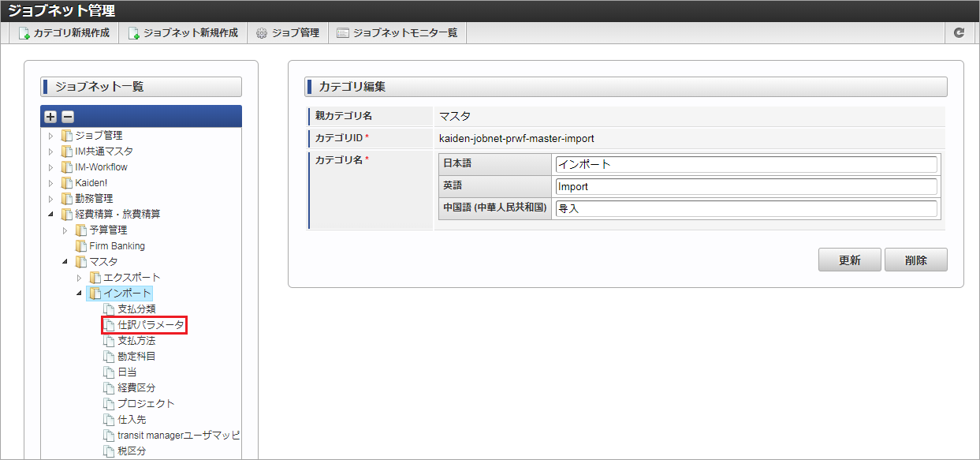Click the IM共通マスタ folder icon
Image resolution: width=980 pixels, height=460 pixels.
point(66,151)
